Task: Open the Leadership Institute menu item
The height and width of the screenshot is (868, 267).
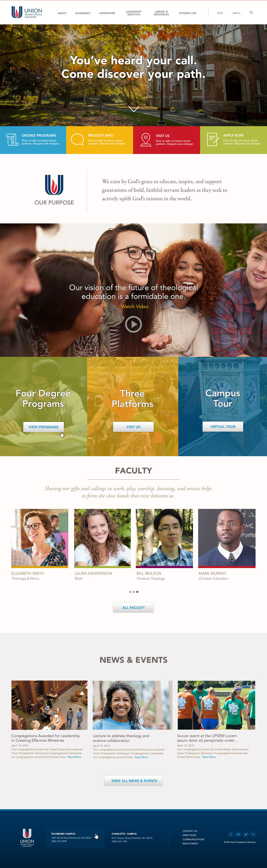Action: (x=134, y=13)
